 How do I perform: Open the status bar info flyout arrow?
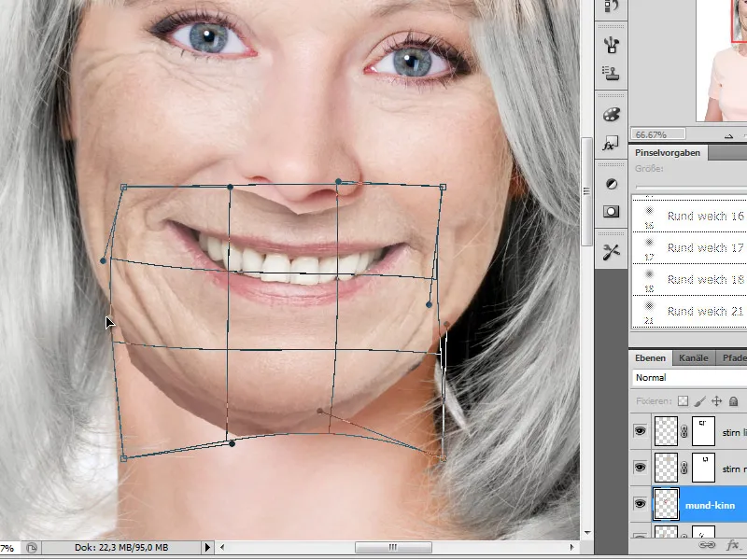tap(207, 548)
